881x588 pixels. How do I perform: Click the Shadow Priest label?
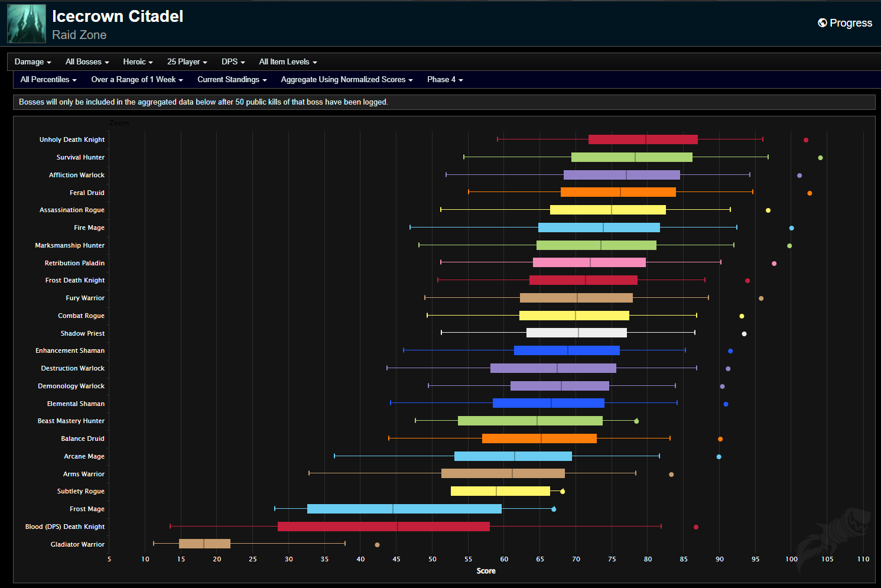click(83, 333)
